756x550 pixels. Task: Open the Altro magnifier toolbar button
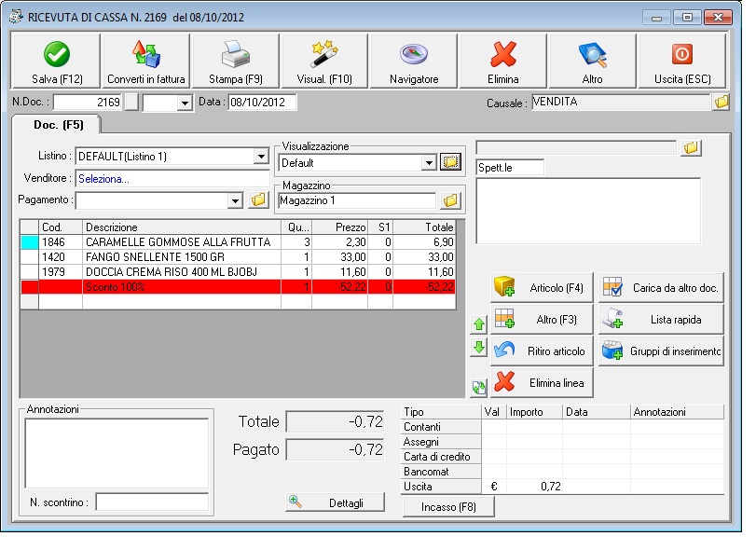[x=592, y=62]
